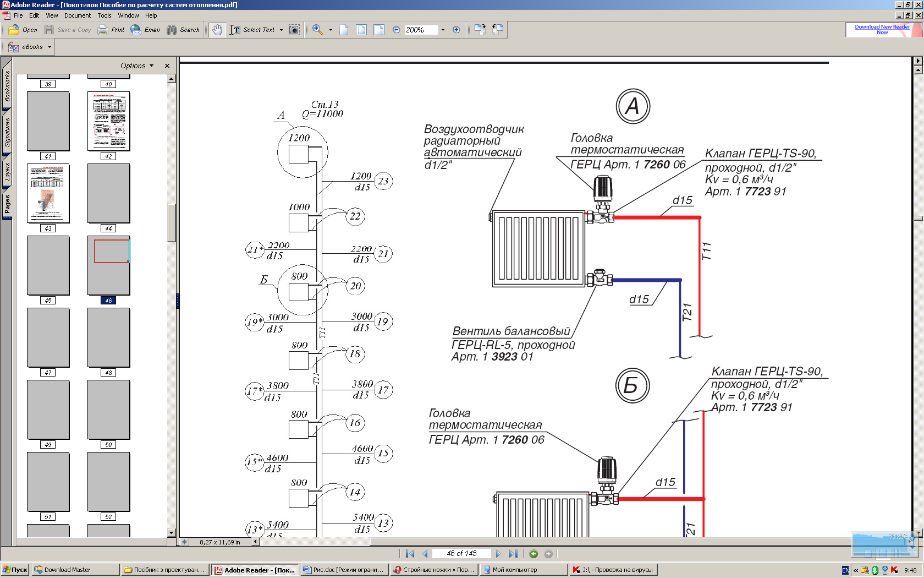This screenshot has width=924, height=578.
Task: Select the page 42 thumbnail
Action: 109,121
